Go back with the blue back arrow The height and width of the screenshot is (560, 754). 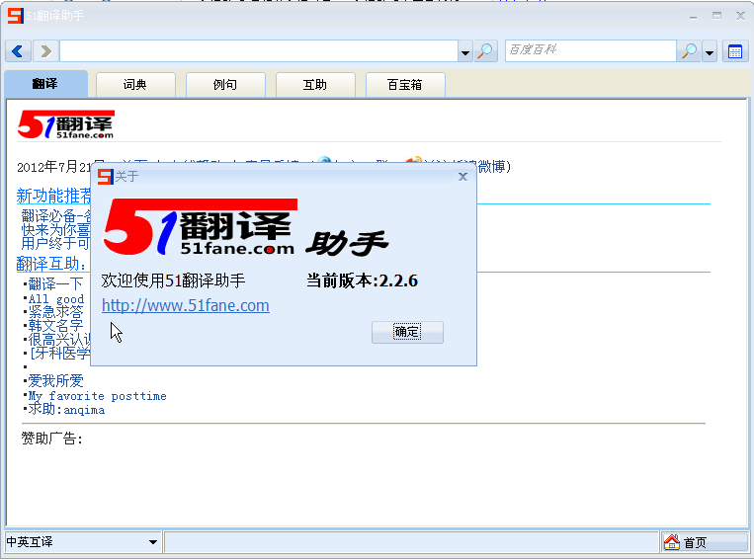pyautogui.click(x=18, y=51)
